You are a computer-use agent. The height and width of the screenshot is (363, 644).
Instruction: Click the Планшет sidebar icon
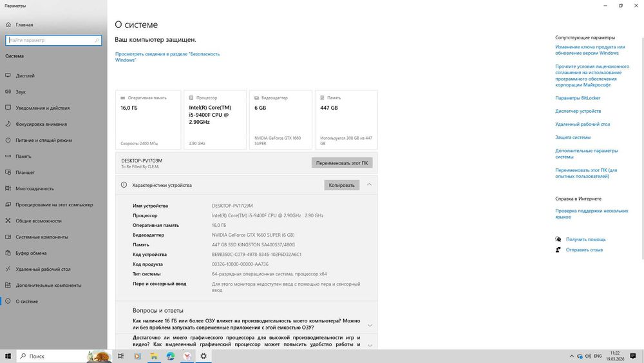point(8,172)
